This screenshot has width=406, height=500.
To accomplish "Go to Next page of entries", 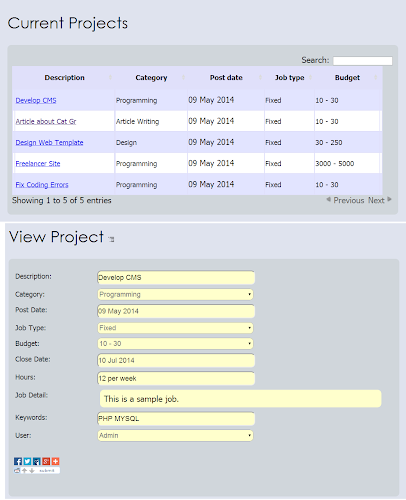I will click(380, 200).
